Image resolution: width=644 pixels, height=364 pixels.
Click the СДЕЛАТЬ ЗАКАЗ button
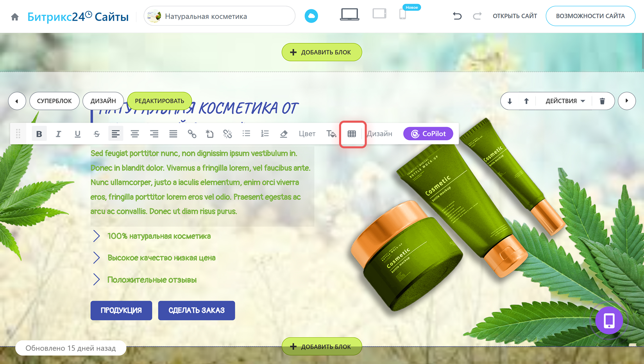pos(197,310)
